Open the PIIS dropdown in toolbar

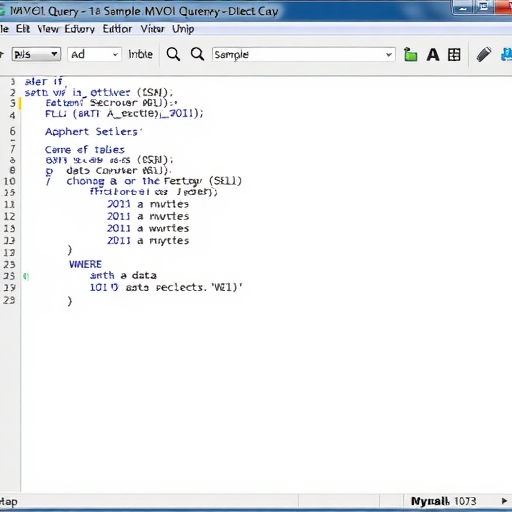(x=36, y=54)
